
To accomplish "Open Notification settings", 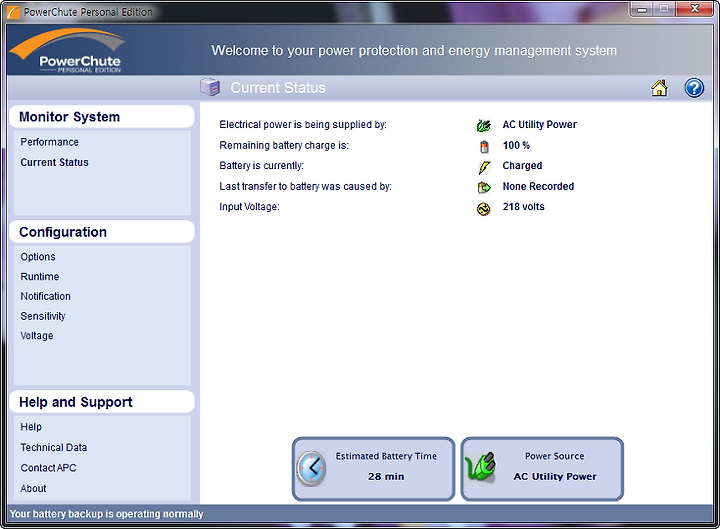I will pos(45,296).
